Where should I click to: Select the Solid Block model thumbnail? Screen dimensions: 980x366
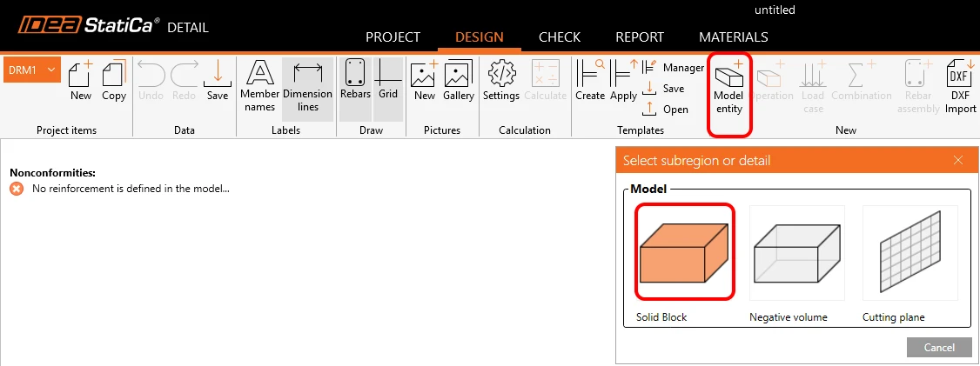(684, 251)
